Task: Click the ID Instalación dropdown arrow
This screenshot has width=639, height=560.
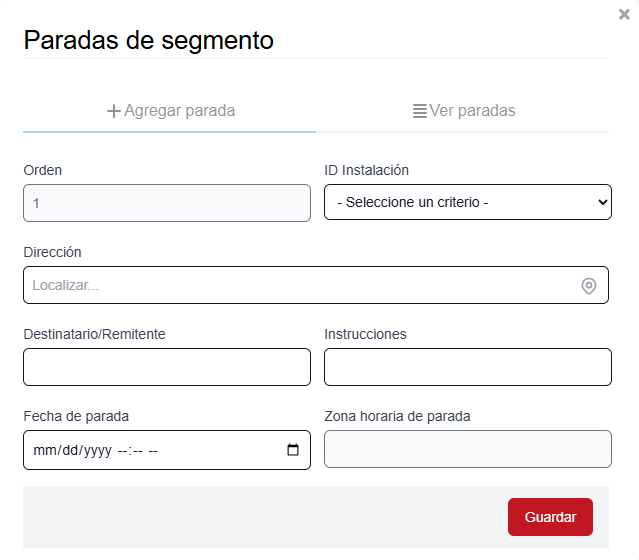Action: click(602, 202)
